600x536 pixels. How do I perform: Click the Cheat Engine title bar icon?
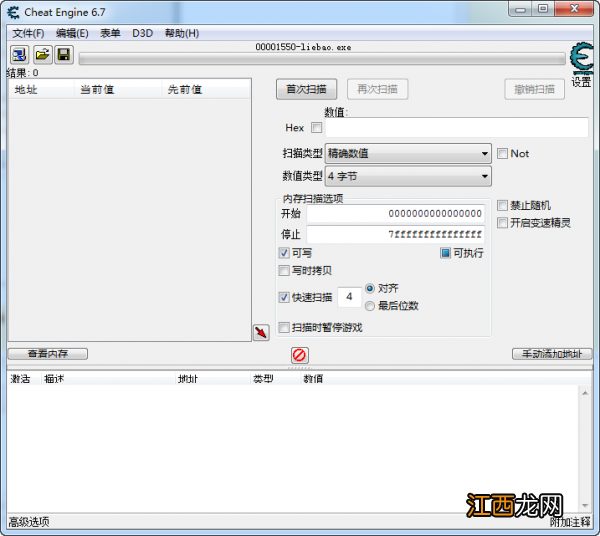tap(13, 13)
